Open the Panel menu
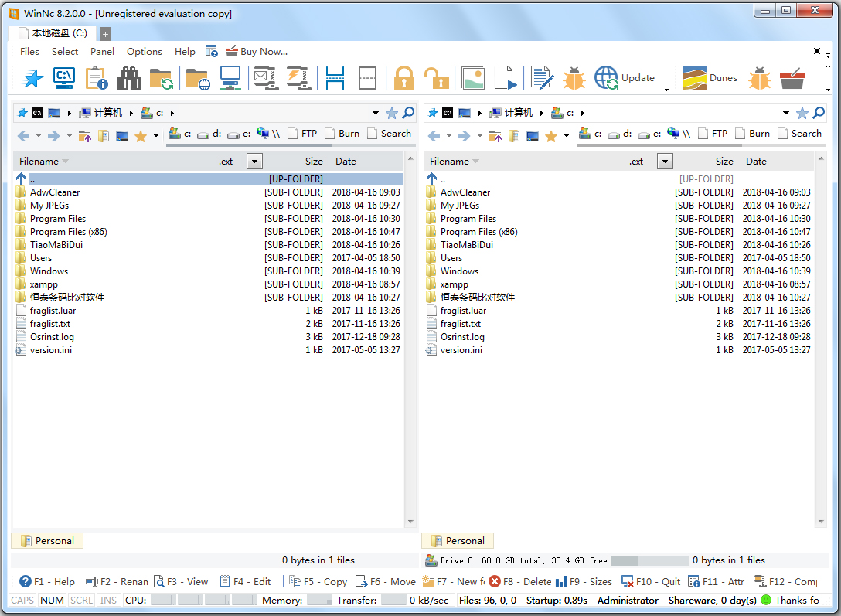The height and width of the screenshot is (616, 841). (x=102, y=52)
